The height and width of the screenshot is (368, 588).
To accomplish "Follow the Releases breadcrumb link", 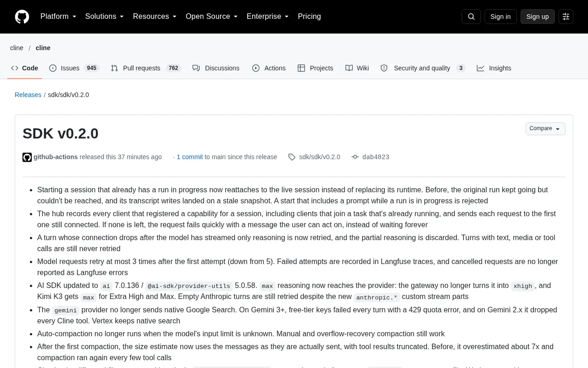I will pyautogui.click(x=28, y=95).
